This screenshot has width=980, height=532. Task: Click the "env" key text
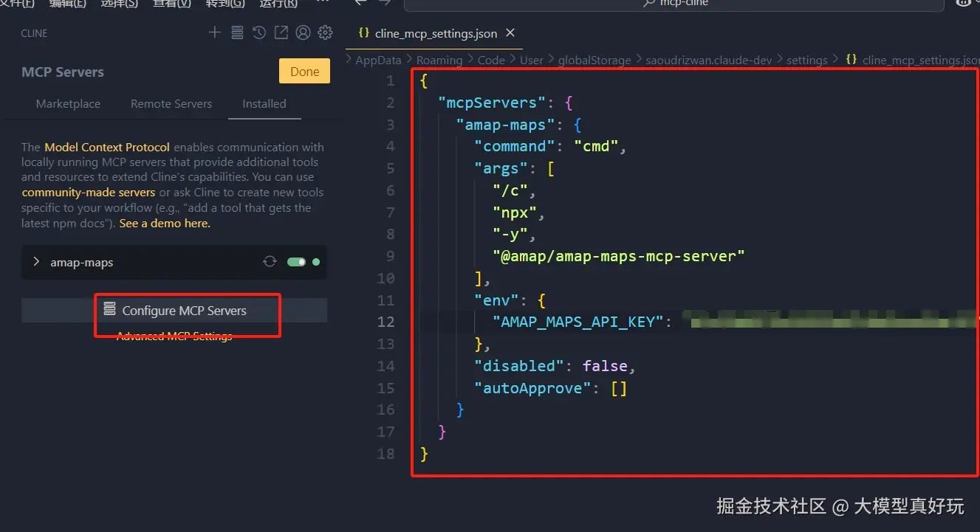point(496,300)
